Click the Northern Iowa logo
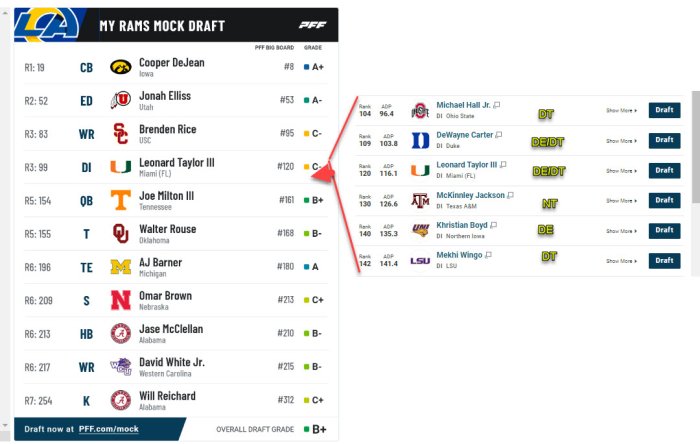 click(x=420, y=230)
